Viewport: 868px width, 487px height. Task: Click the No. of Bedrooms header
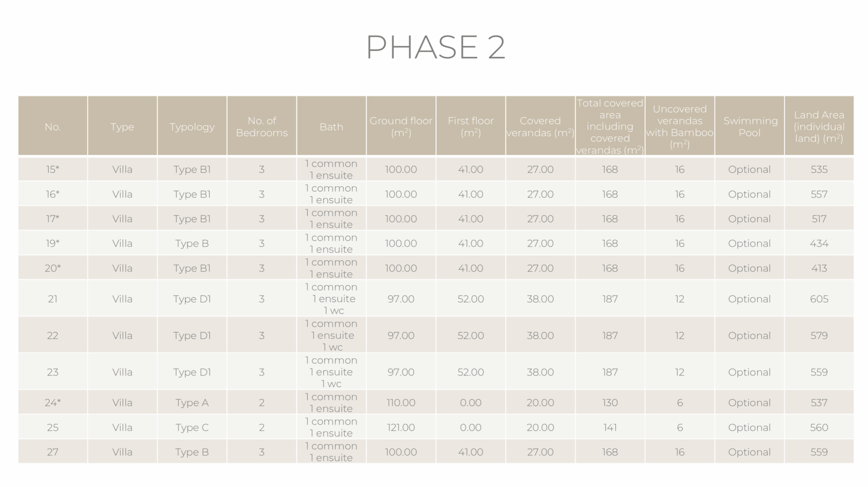pyautogui.click(x=262, y=127)
